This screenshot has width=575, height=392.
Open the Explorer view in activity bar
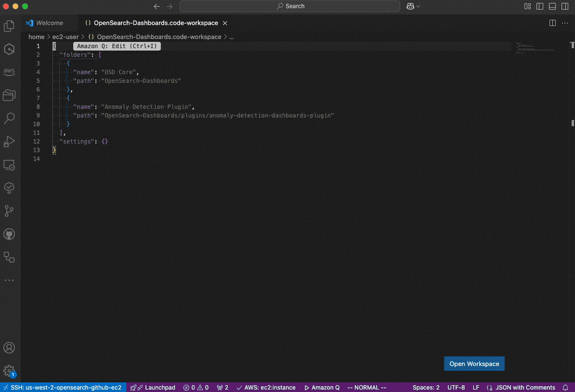coord(9,26)
